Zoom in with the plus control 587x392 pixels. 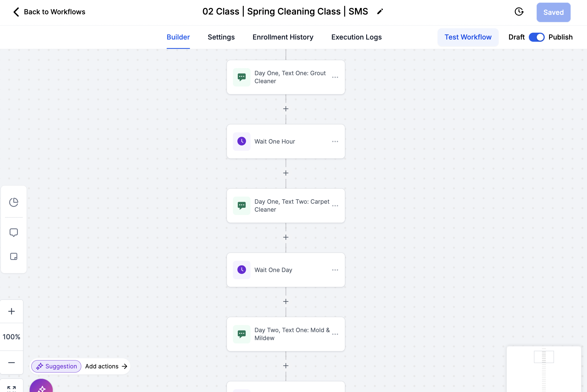[x=12, y=311]
